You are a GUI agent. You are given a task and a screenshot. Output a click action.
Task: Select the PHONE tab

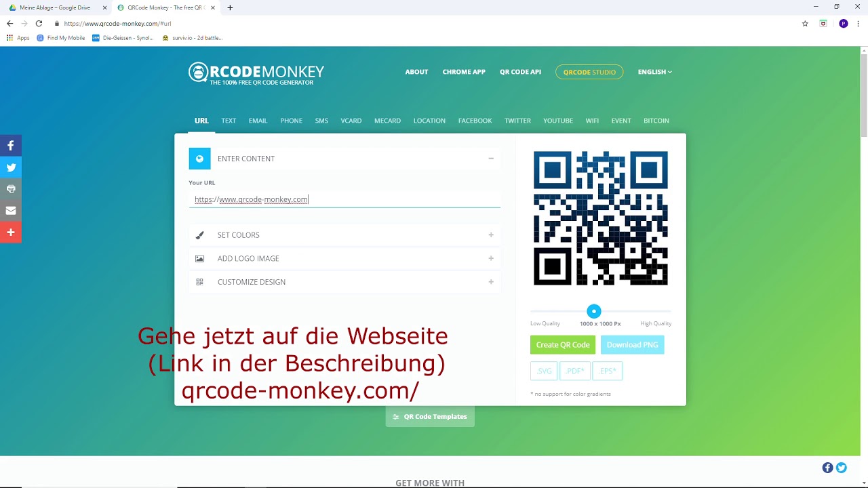(x=292, y=121)
